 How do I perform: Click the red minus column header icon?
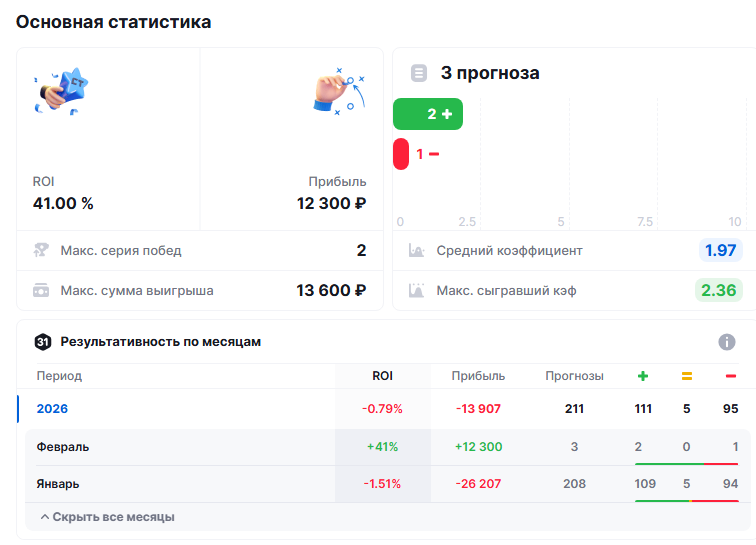click(x=731, y=376)
